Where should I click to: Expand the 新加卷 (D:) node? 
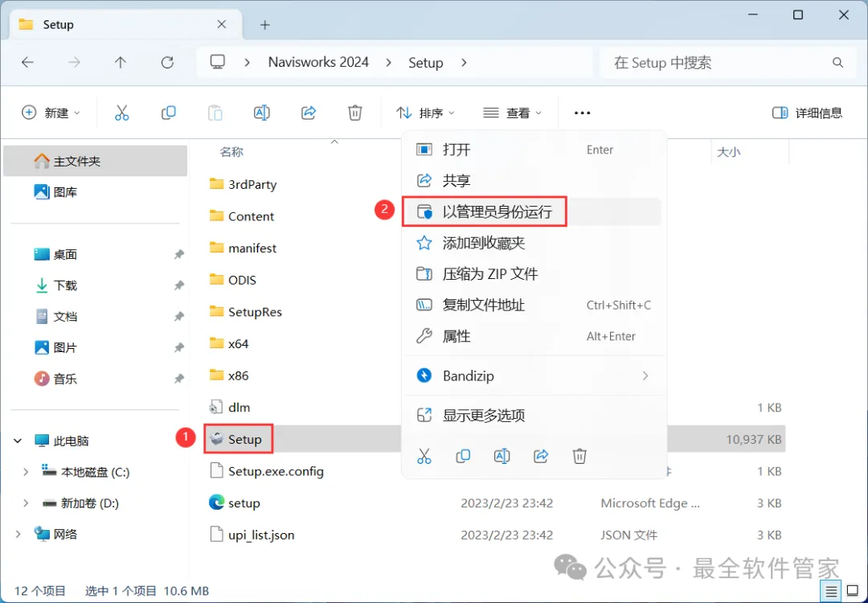coord(26,503)
